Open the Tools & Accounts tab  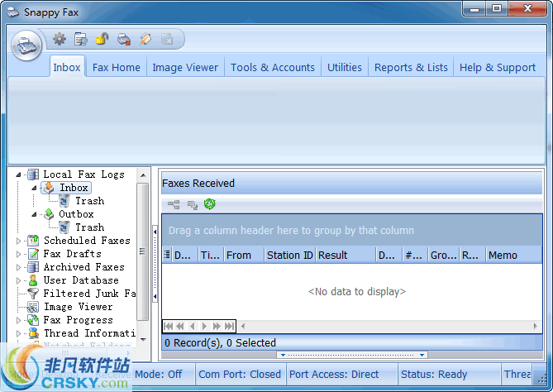point(273,67)
